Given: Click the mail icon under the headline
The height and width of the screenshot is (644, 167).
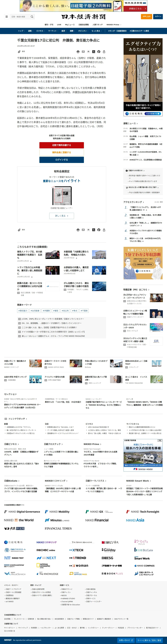Looking at the screenshot, I should point(83,51).
